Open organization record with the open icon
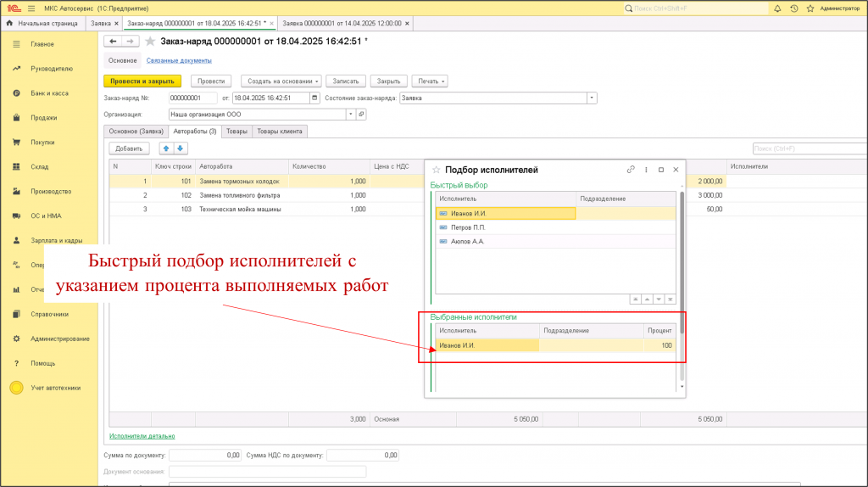The image size is (868, 487). pos(361,115)
